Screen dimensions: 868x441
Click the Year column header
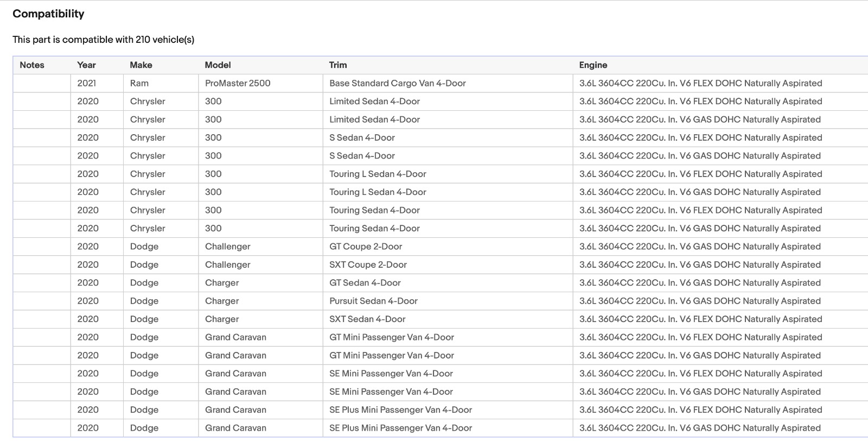86,65
